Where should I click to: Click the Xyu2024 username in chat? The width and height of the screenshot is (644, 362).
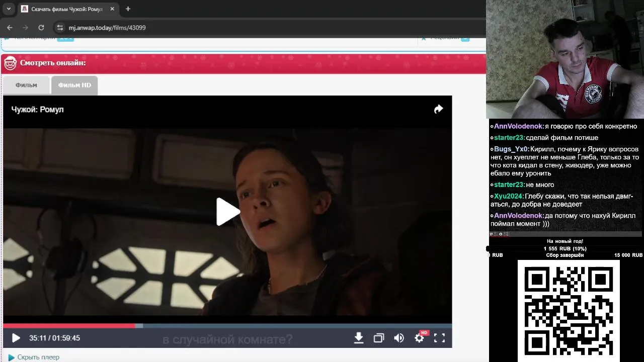(509, 196)
